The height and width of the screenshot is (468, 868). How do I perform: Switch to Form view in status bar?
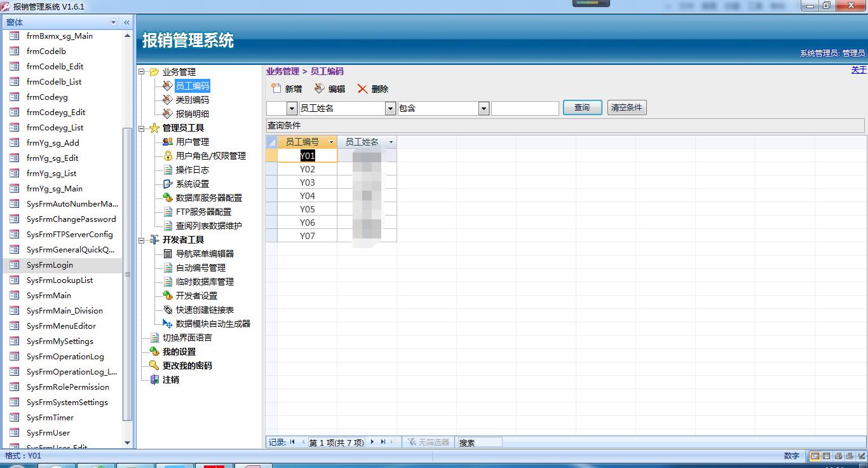click(815, 456)
